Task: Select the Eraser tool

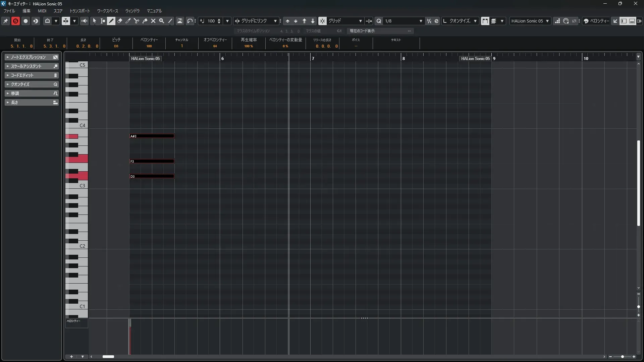Action: 120,21
